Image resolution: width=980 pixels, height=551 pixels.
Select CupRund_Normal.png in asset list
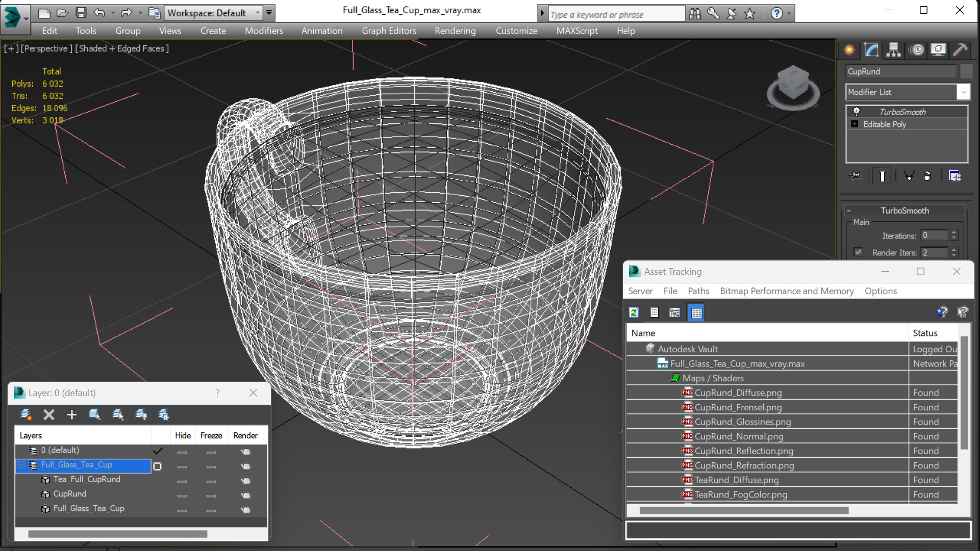pyautogui.click(x=738, y=436)
